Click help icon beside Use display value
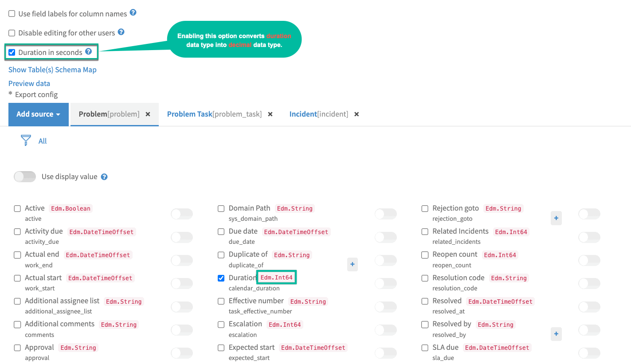The width and height of the screenshot is (631, 364). point(104,177)
